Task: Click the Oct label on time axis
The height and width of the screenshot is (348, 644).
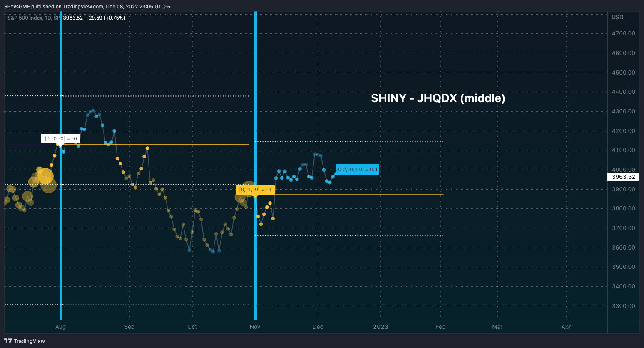Action: (192, 327)
